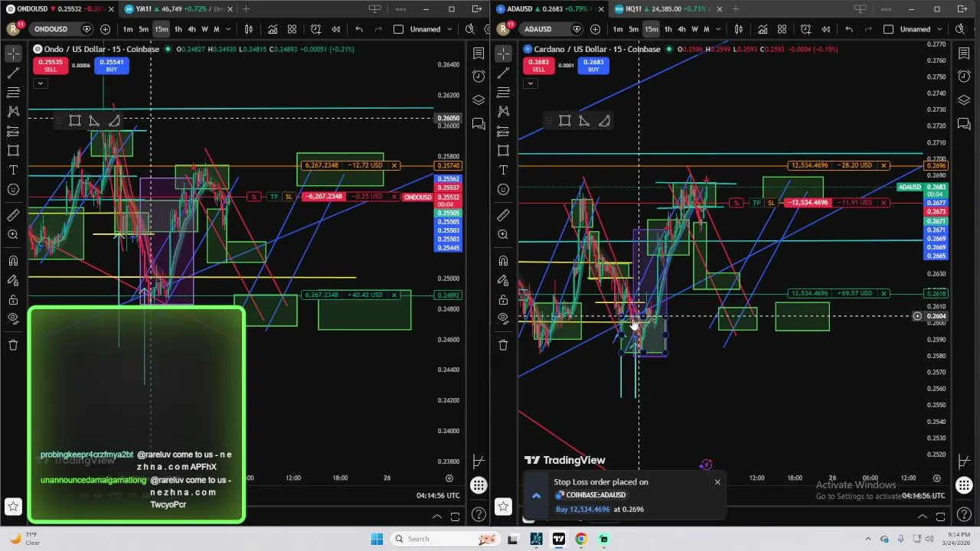Click the bar replay icon in ADAUSD toolbar

click(x=825, y=29)
